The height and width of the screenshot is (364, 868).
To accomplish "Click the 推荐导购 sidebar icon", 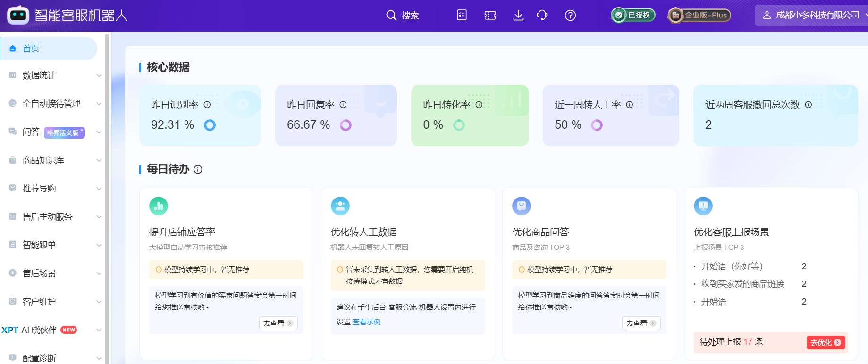I will tap(13, 188).
